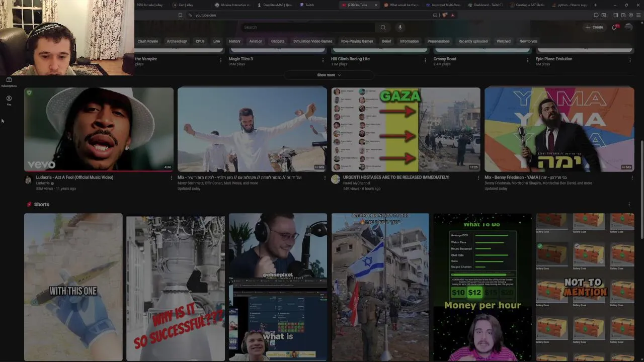Open the 'Money per hour' short
The height and width of the screenshot is (362, 644).
click(x=482, y=287)
